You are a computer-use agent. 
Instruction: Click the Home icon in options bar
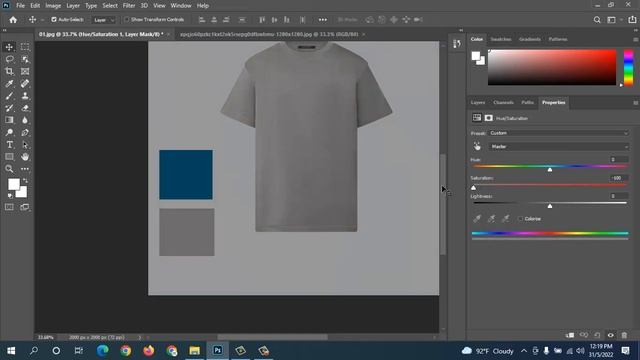(x=13, y=20)
